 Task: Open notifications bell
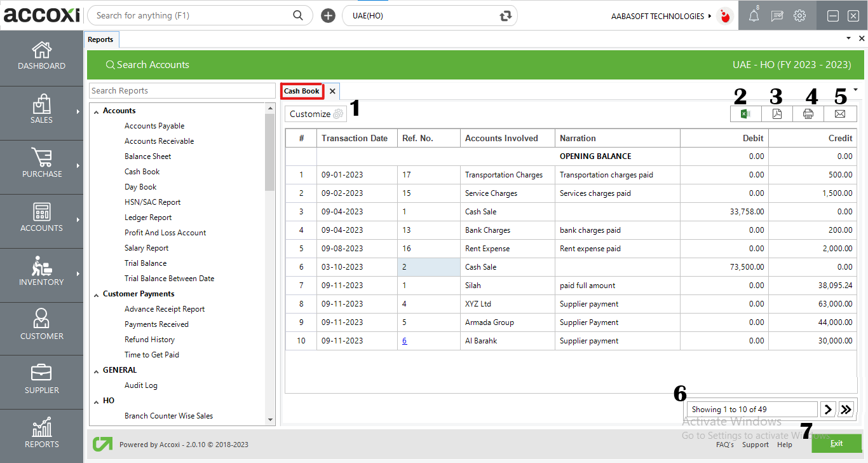click(754, 15)
